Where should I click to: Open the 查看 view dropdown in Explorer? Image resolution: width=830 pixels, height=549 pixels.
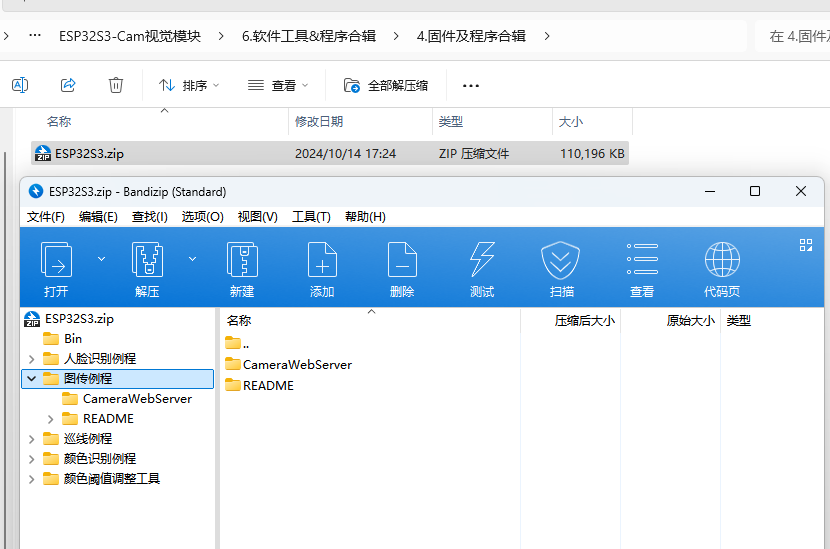click(278, 85)
